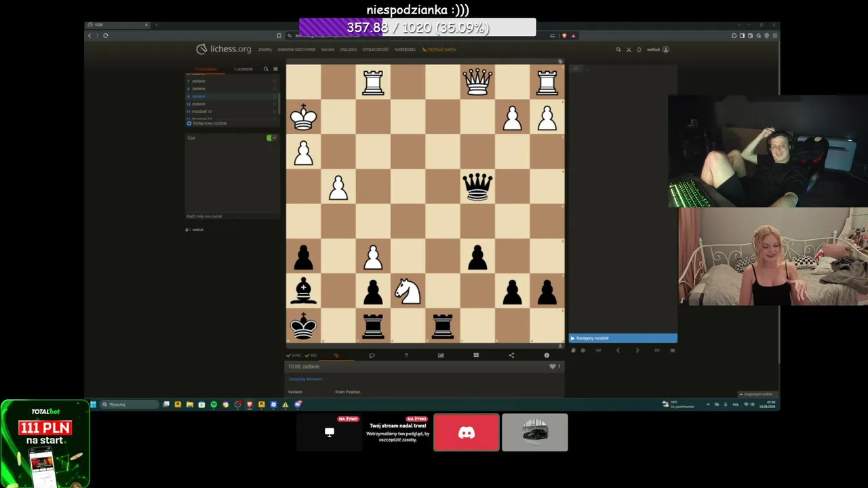868x488 pixels.
Task: Click Zarządzaj tematami link
Action: point(305,379)
